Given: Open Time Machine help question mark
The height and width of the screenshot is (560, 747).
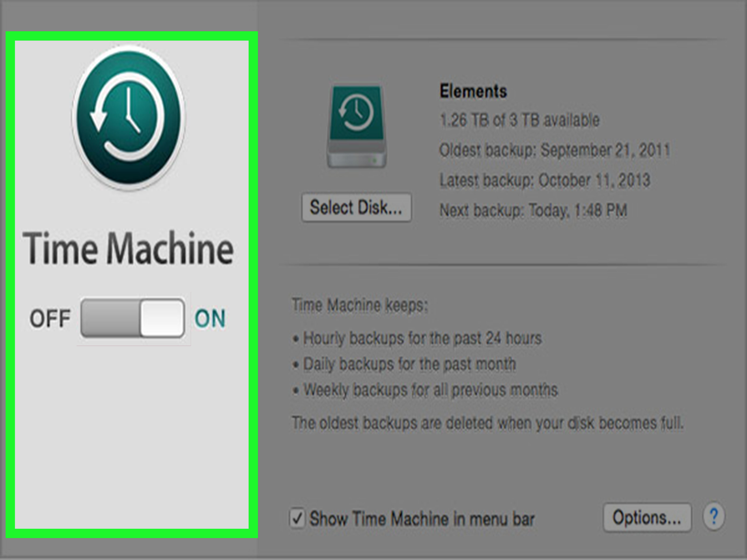Looking at the screenshot, I should pyautogui.click(x=714, y=516).
